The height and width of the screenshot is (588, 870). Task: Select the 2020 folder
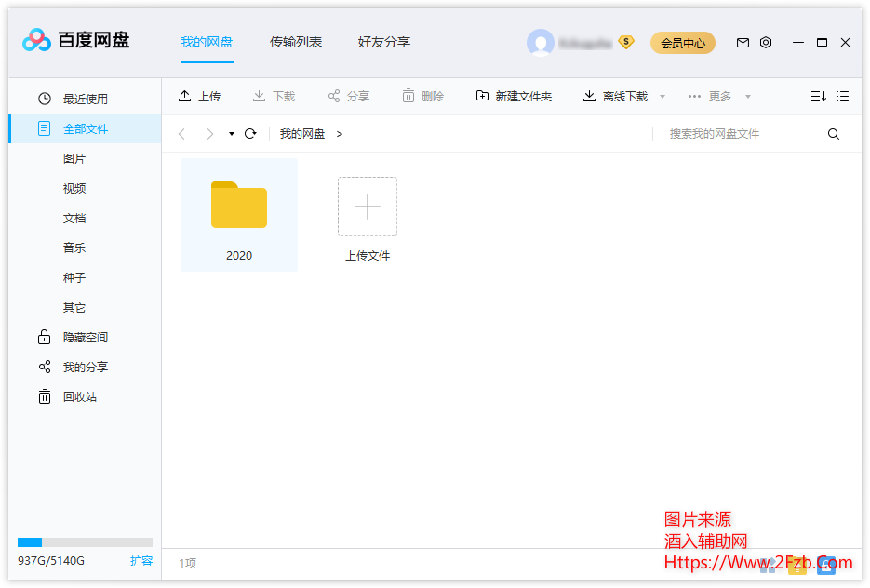(239, 215)
